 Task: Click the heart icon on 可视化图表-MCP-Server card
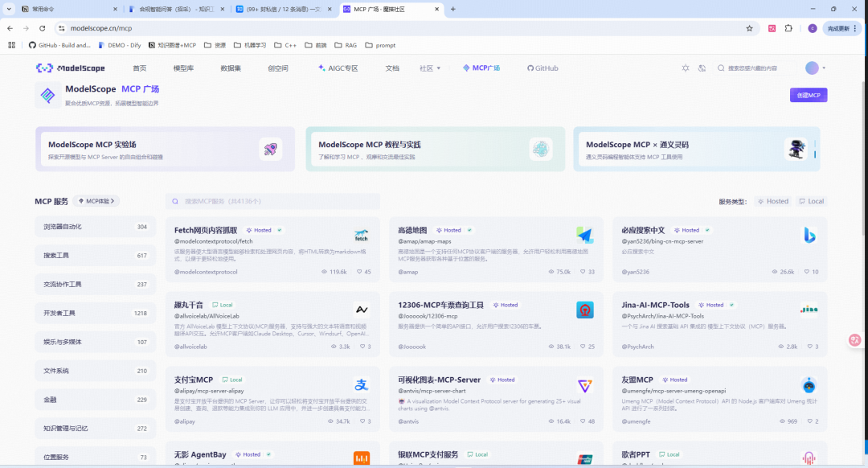(583, 421)
